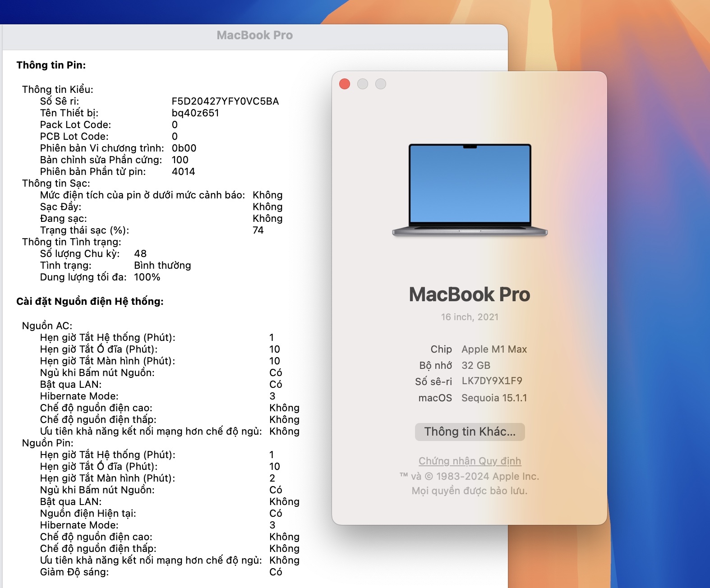Open the "Chứng nhận Quy định" link
The height and width of the screenshot is (588, 710).
(x=470, y=461)
